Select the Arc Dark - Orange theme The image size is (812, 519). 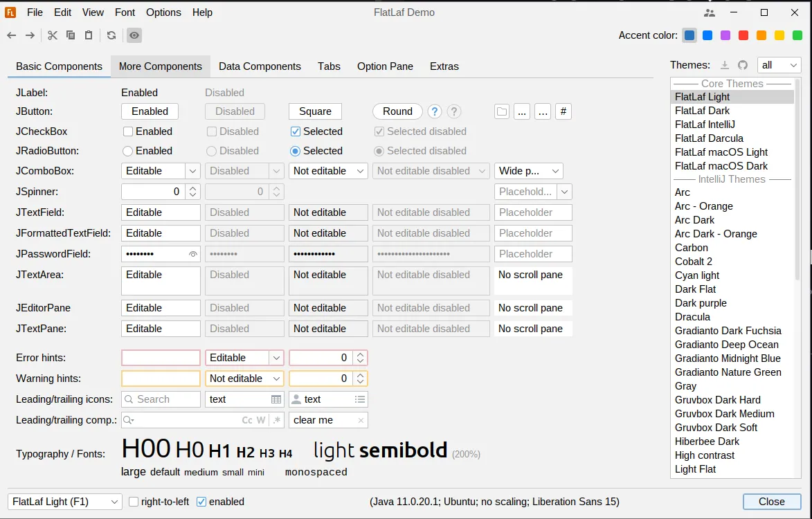click(x=732, y=234)
